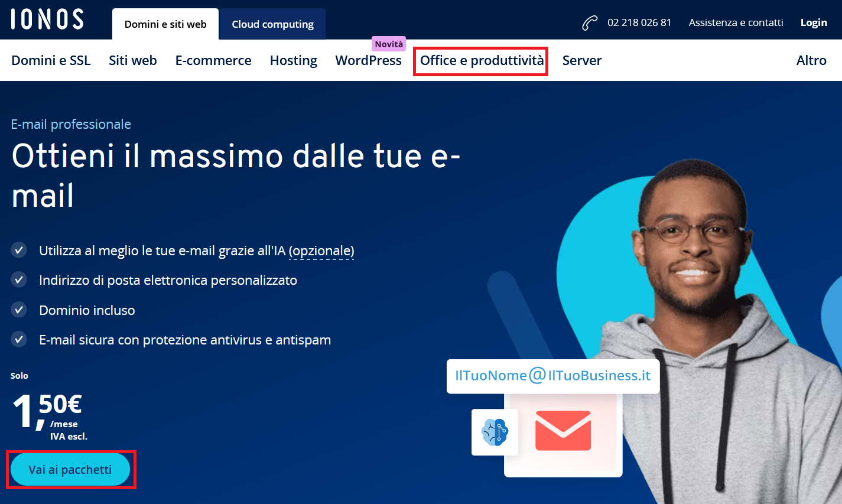Click the phone handset icon
Viewport: 842px width, 504px height.
pyautogui.click(x=590, y=23)
